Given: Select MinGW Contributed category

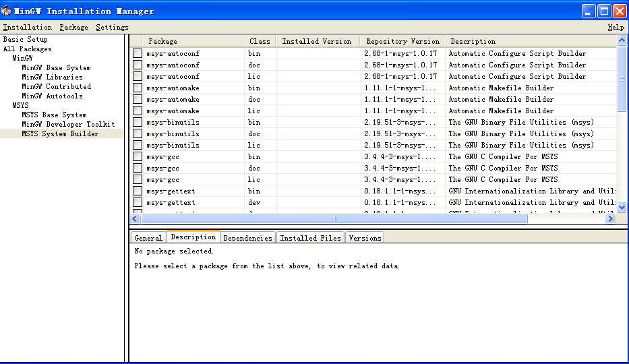Looking at the screenshot, I should 56,86.
